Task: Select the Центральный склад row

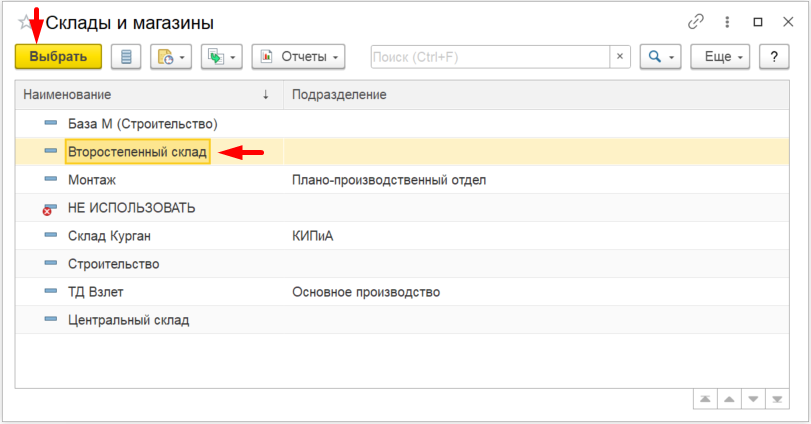Action: (x=402, y=320)
